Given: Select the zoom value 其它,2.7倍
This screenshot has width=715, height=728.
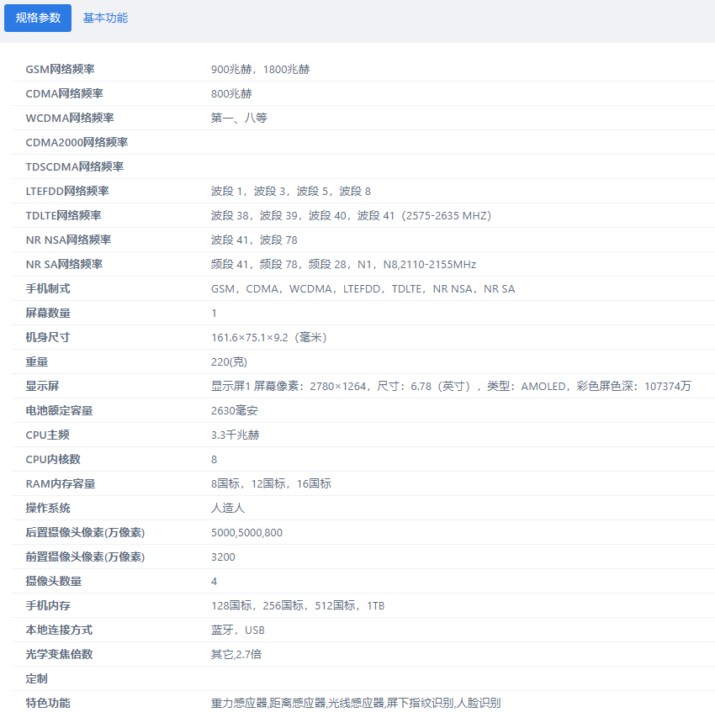Looking at the screenshot, I should [236, 654].
